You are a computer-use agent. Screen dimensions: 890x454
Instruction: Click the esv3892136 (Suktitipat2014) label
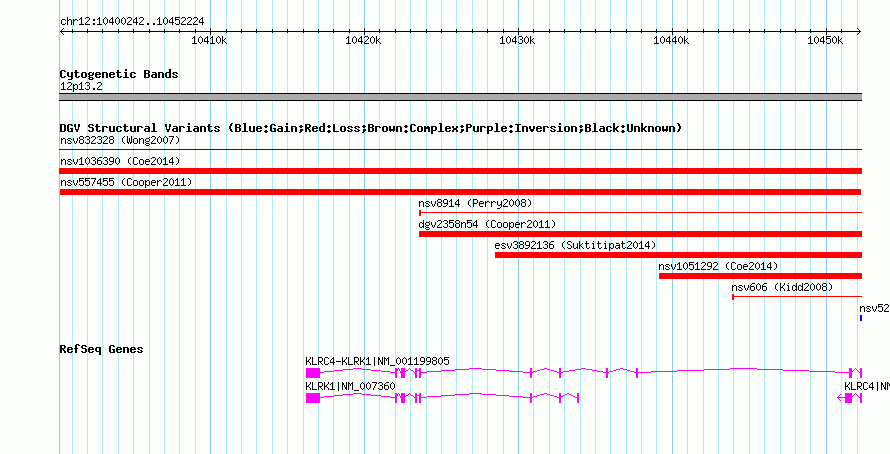tap(575, 245)
